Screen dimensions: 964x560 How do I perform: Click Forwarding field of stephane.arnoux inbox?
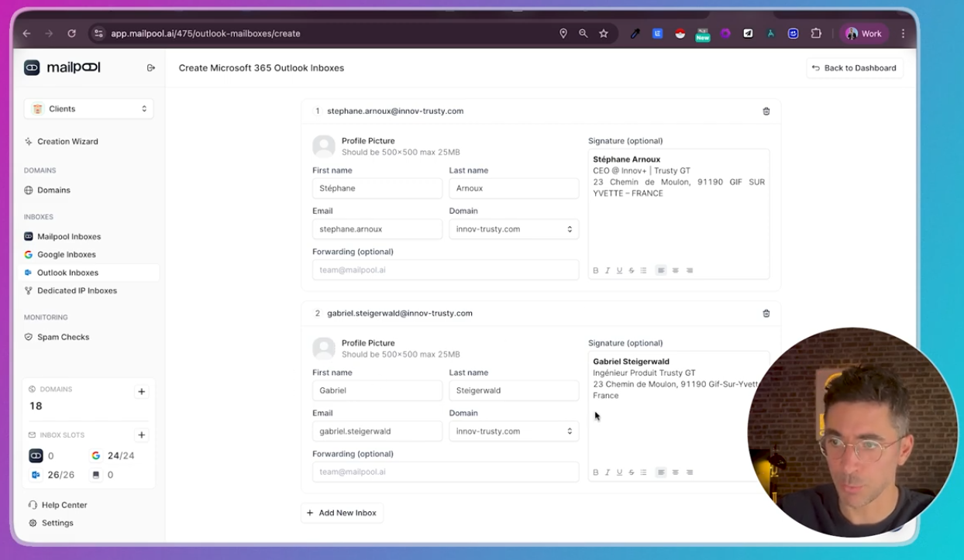pyautogui.click(x=446, y=270)
